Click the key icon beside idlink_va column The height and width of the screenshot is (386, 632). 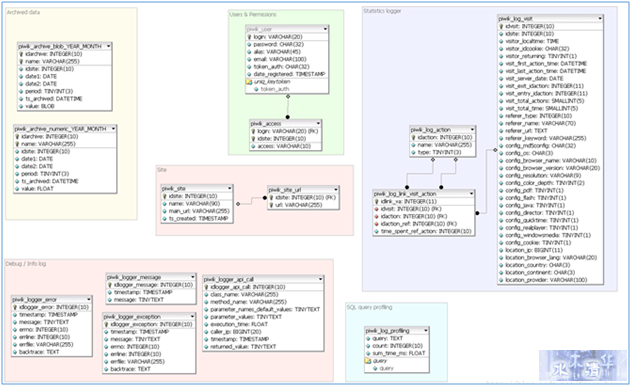point(376,201)
